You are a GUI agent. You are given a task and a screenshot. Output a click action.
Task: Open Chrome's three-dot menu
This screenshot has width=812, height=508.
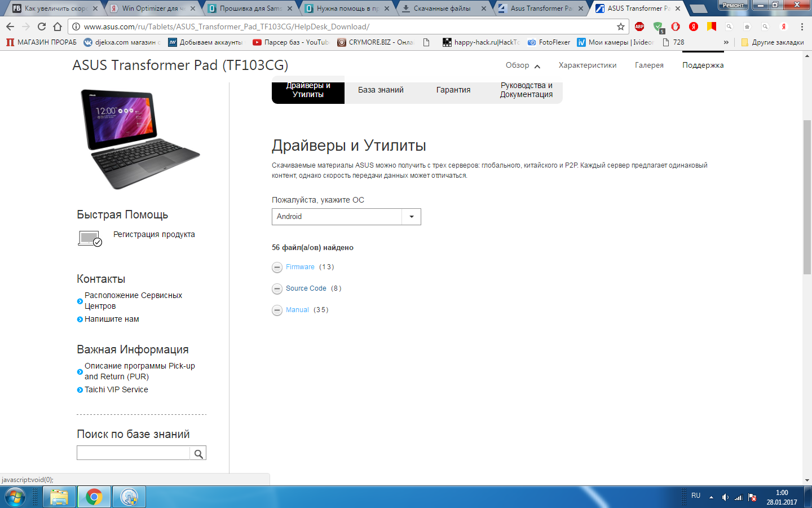click(x=802, y=27)
